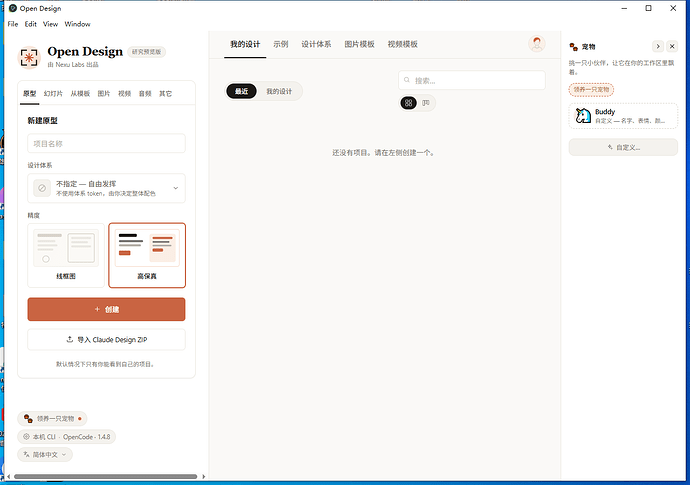Switch to the 示例 examples tab
Image resolution: width=690 pixels, height=485 pixels.
tap(281, 44)
